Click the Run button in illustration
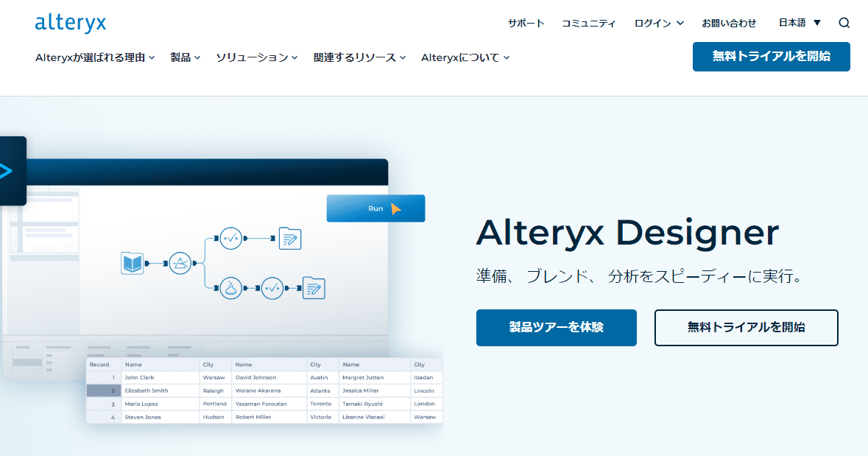 pyautogui.click(x=376, y=208)
